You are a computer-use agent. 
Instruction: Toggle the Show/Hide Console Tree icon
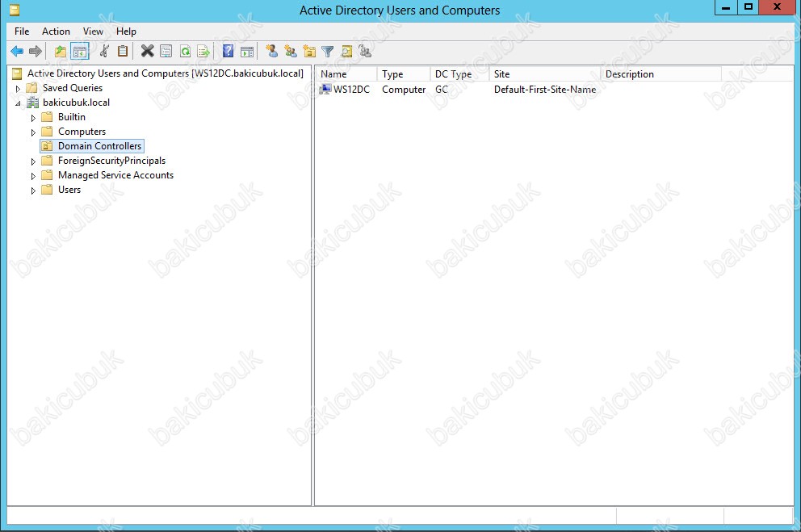(x=80, y=51)
